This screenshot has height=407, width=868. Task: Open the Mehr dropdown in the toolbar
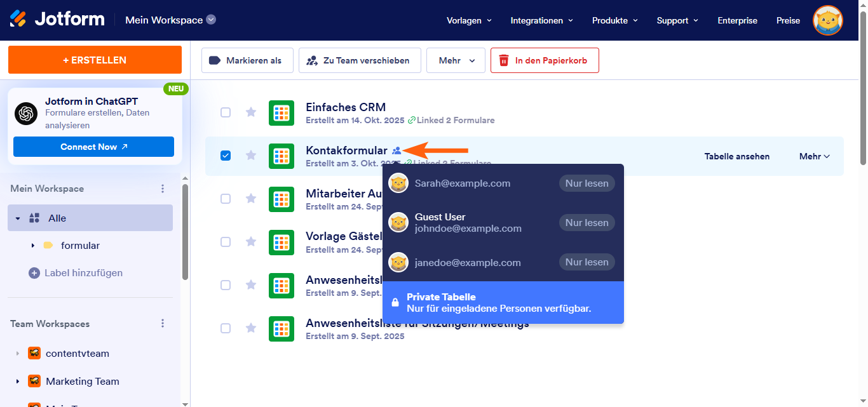click(456, 60)
